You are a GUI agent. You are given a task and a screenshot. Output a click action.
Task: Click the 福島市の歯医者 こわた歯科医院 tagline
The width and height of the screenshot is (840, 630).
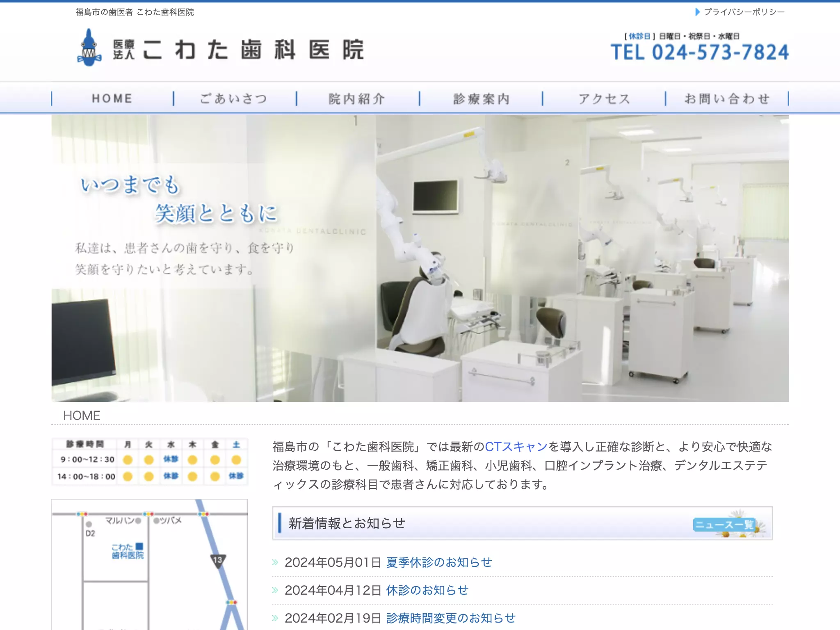coord(135,12)
